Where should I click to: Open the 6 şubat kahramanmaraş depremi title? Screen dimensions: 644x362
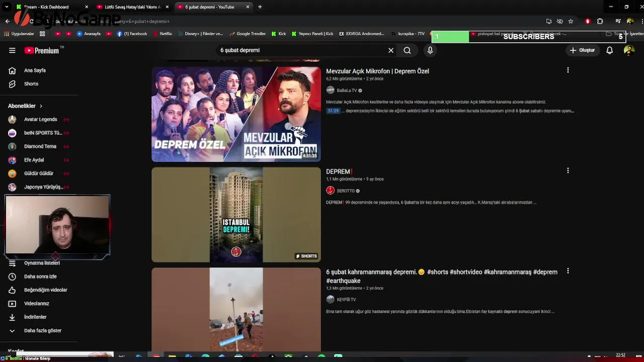click(x=442, y=277)
